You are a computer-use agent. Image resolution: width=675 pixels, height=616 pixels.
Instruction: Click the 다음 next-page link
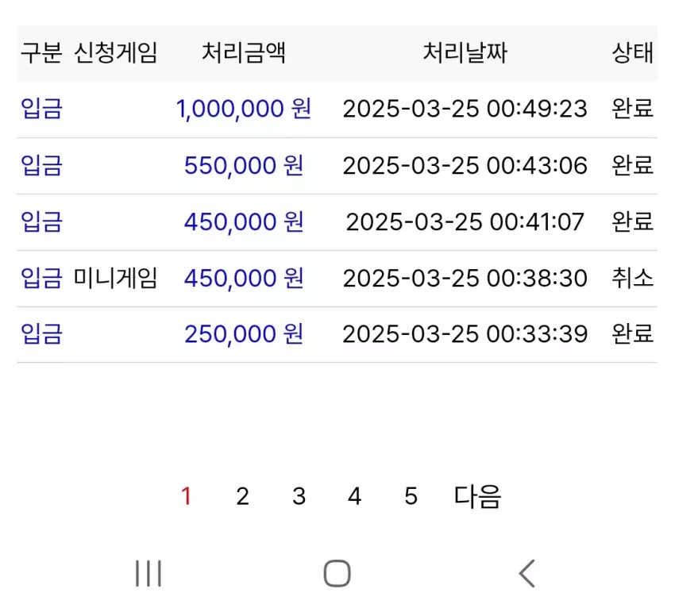pyautogui.click(x=477, y=496)
